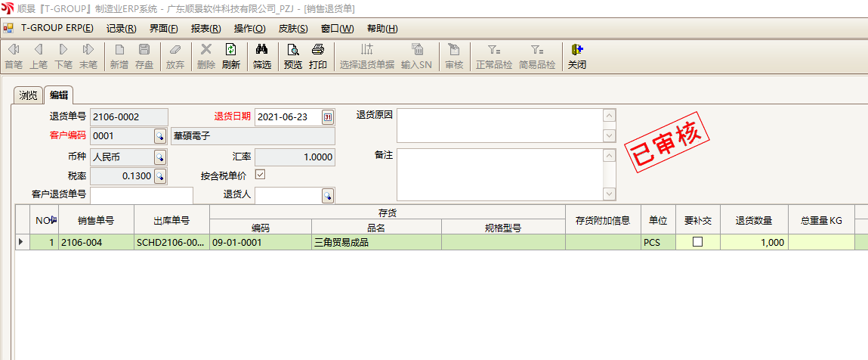Switch to the 浏览 tab
Image resolution: width=868 pixels, height=360 pixels.
[28, 95]
